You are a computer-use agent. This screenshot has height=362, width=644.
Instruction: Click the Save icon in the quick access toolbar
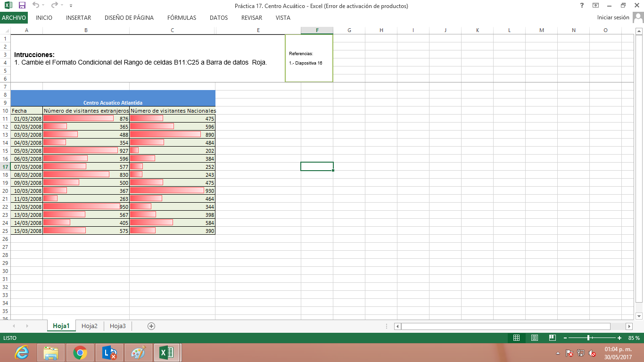pyautogui.click(x=22, y=6)
